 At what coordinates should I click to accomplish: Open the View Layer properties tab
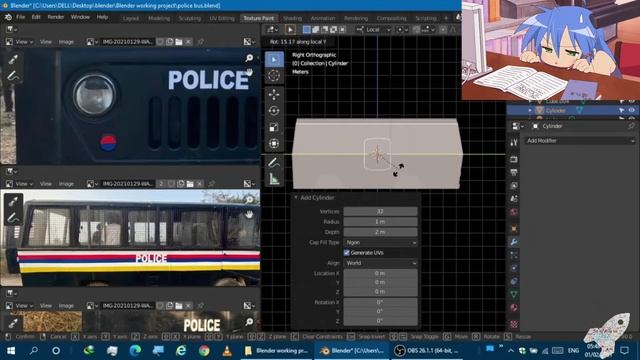coord(514,186)
